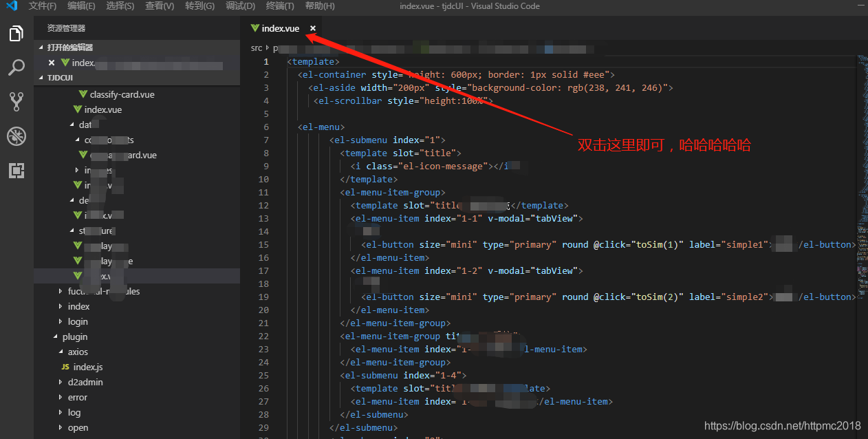The height and width of the screenshot is (439, 868).
Task: Expand the error folder
Action: [x=78, y=397]
